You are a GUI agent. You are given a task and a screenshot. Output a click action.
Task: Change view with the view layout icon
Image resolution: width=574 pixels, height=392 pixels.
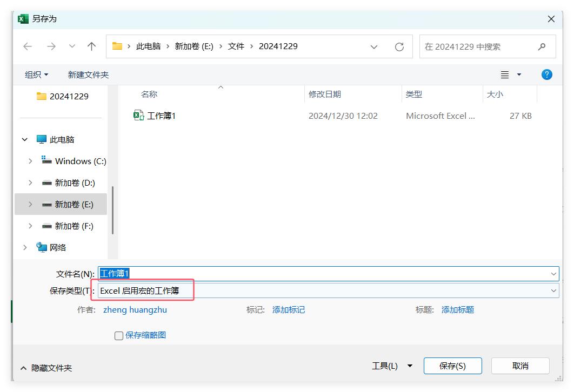click(x=505, y=75)
